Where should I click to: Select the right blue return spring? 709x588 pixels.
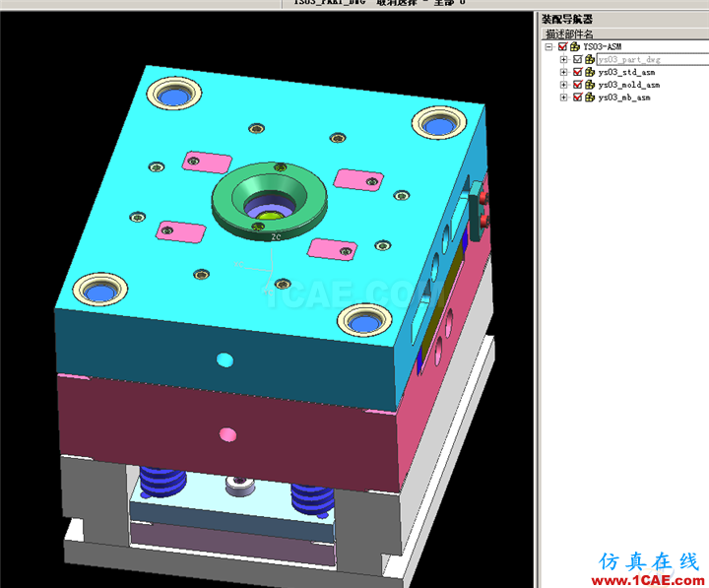pyautogui.click(x=312, y=497)
